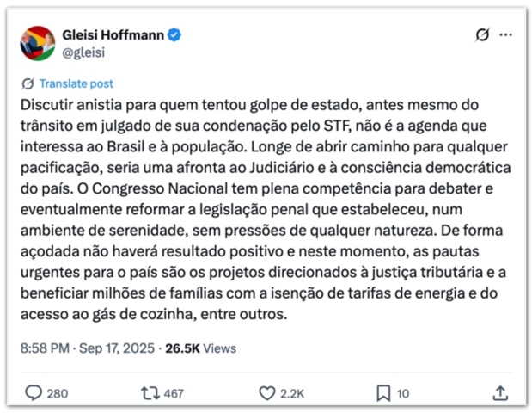Click the share upload icon
The width and height of the screenshot is (532, 413).
[x=500, y=393]
